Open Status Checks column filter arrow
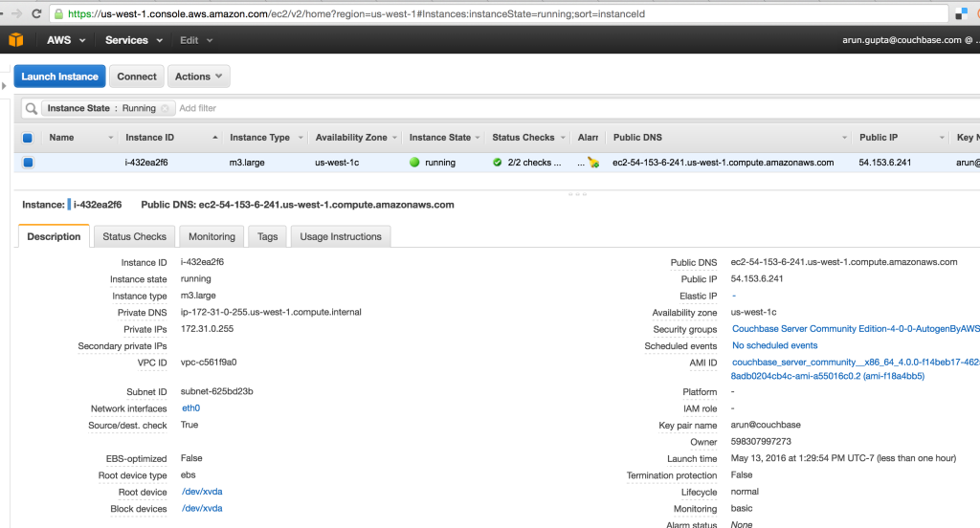Screen dimensions: 980x528 coord(563,138)
